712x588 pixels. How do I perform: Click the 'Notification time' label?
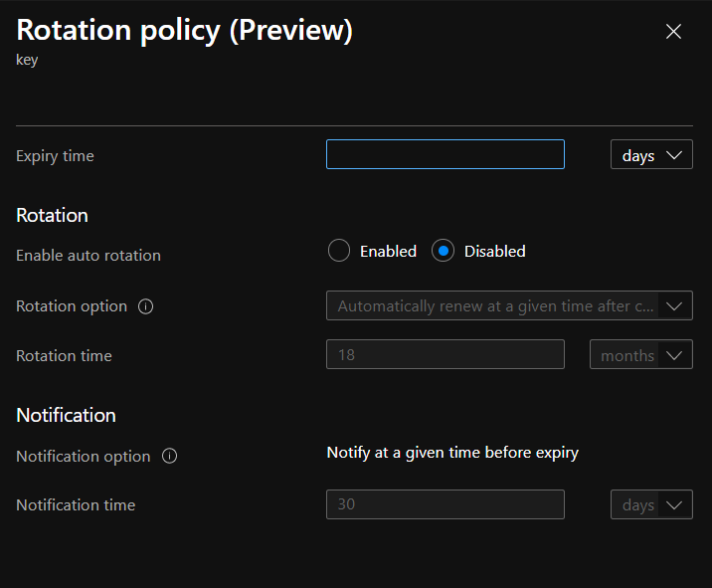coord(76,505)
